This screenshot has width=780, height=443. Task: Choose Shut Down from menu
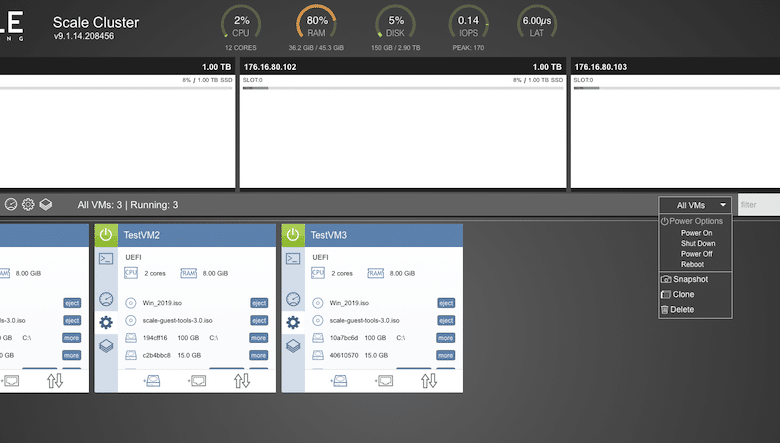click(x=698, y=243)
